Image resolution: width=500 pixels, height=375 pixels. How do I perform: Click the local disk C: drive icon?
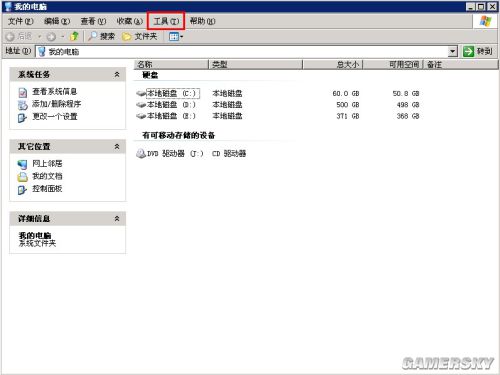(x=141, y=94)
